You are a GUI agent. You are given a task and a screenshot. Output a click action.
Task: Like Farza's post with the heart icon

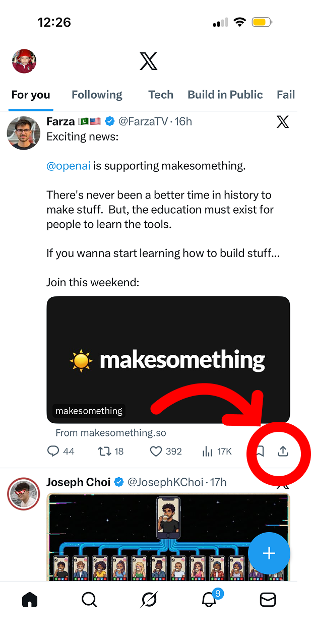pyautogui.click(x=156, y=451)
